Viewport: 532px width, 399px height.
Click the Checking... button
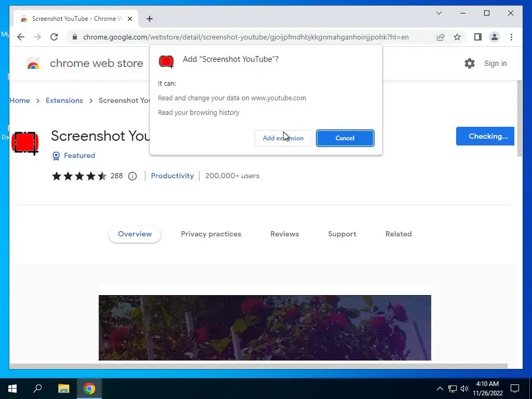[x=485, y=136]
